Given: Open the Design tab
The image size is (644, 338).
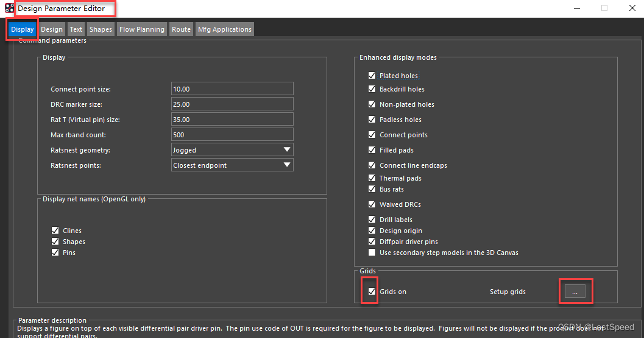Looking at the screenshot, I should click(x=52, y=29).
